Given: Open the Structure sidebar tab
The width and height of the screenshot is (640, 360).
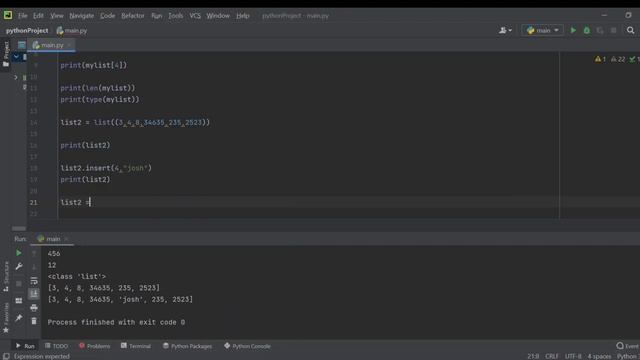Looking at the screenshot, I should tap(6, 276).
